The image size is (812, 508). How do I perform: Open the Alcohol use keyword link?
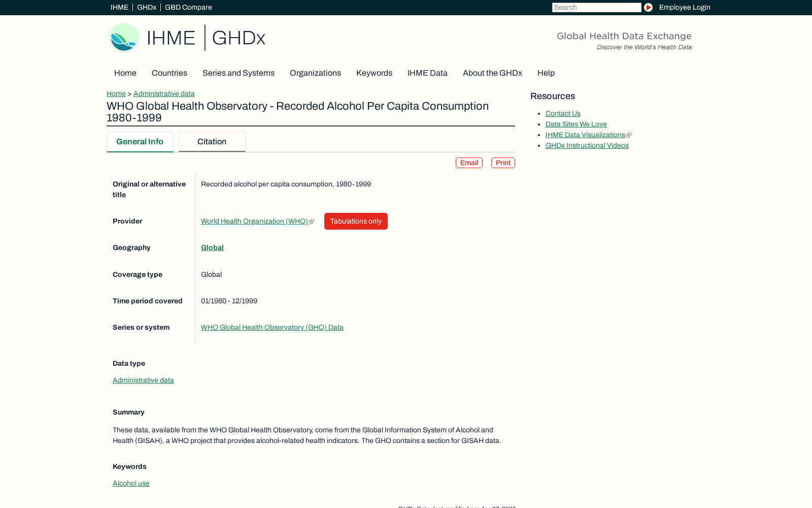pyautogui.click(x=131, y=483)
